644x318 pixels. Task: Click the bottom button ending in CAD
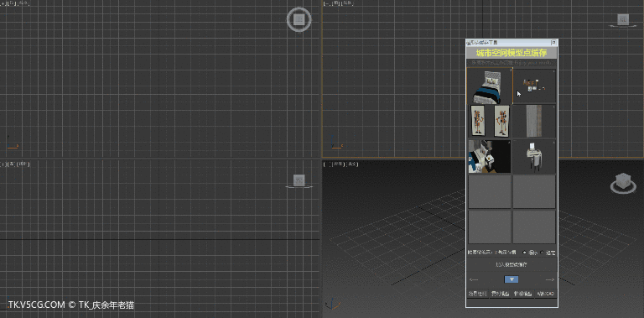(546, 294)
